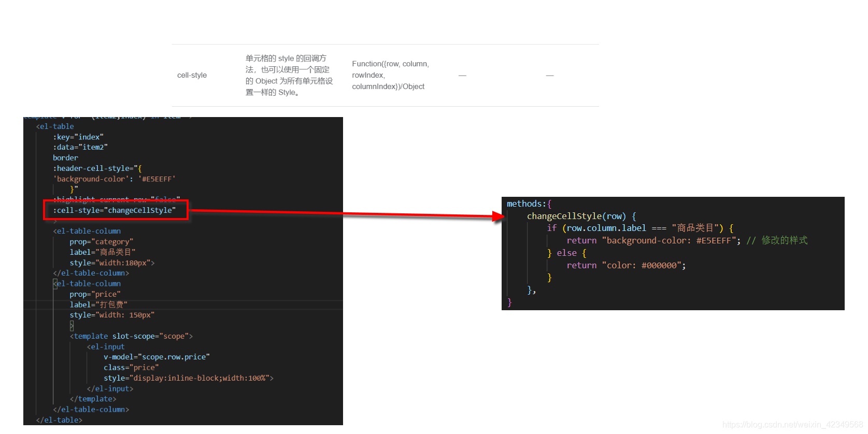This screenshot has height=434, width=868.
Task: Select the return "background-color: #E5EEFF" statement
Action: (x=653, y=240)
